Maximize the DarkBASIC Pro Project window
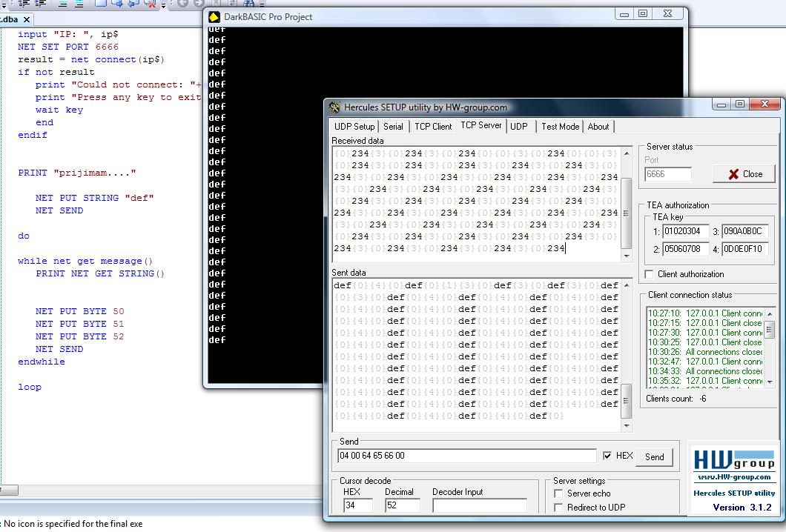The image size is (786, 532). pyautogui.click(x=643, y=14)
